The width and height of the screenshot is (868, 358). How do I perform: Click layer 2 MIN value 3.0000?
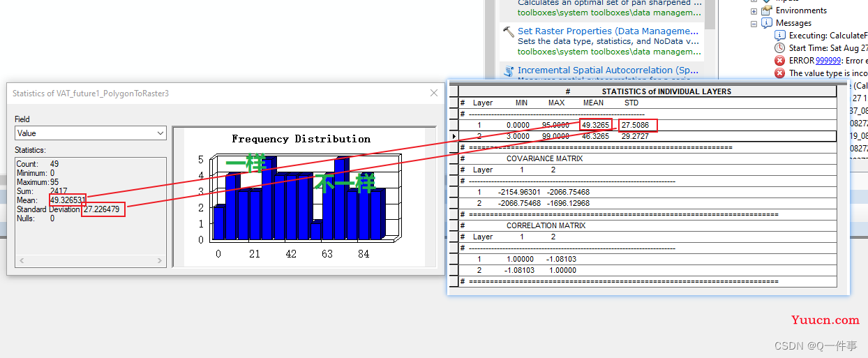point(518,136)
